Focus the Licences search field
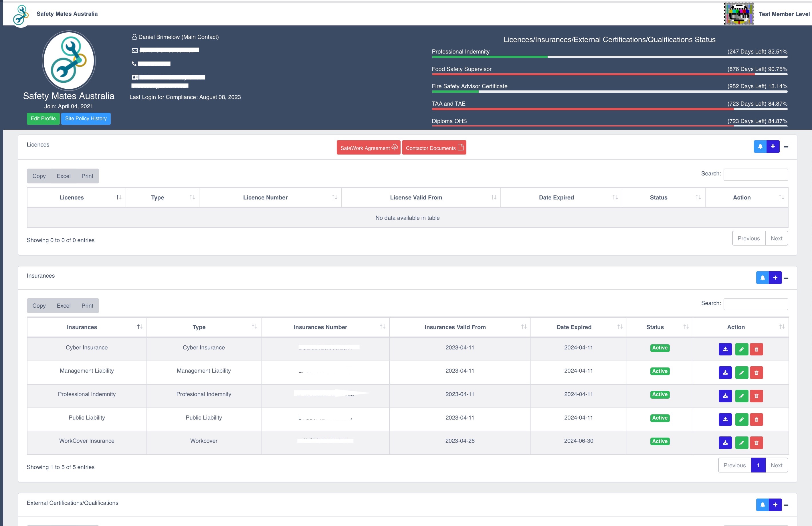Image resolution: width=812 pixels, height=526 pixels. point(756,174)
